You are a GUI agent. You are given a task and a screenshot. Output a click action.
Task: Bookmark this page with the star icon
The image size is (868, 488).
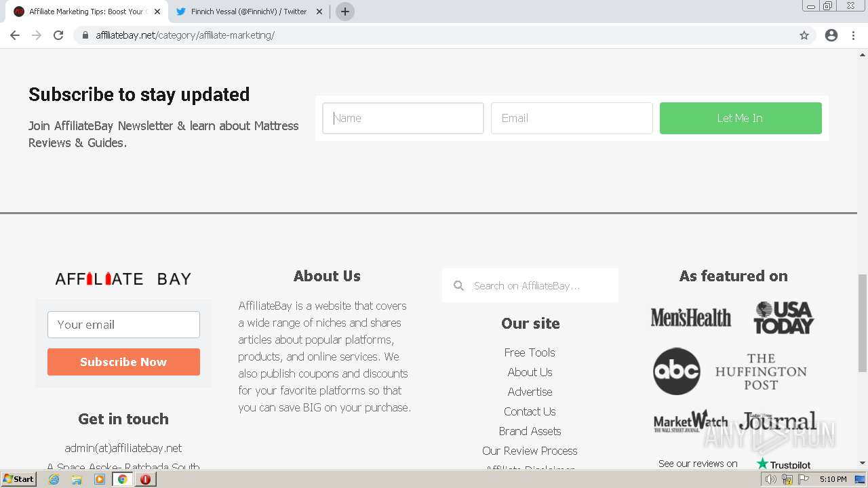[x=804, y=35]
